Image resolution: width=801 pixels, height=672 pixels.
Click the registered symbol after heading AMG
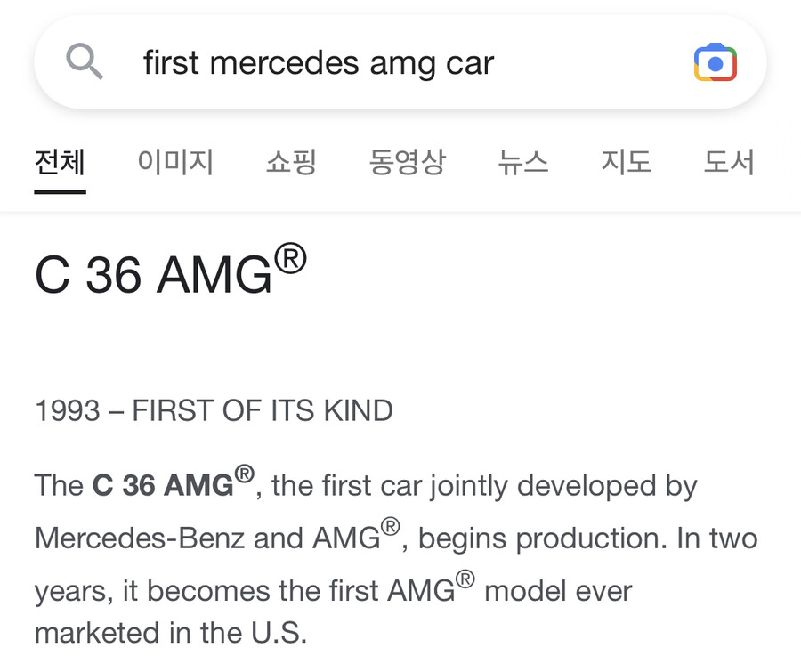(x=290, y=259)
